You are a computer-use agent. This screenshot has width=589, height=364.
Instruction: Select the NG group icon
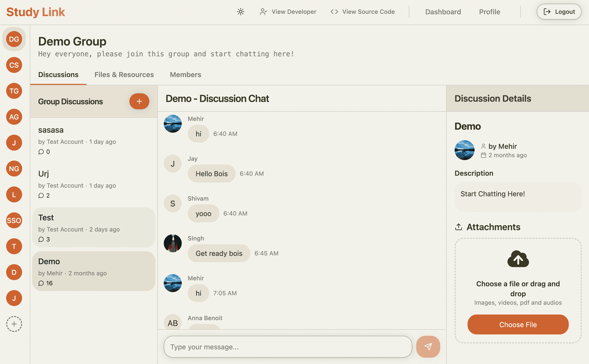click(x=14, y=169)
